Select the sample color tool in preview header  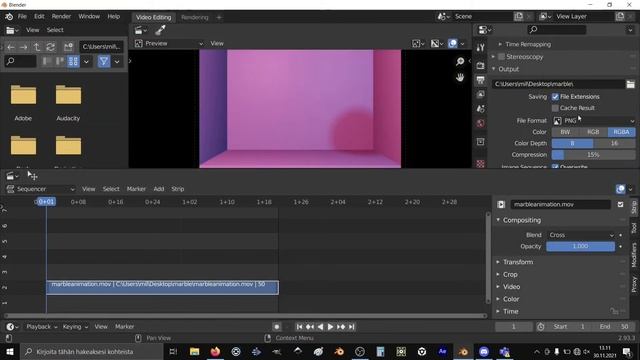(160, 30)
